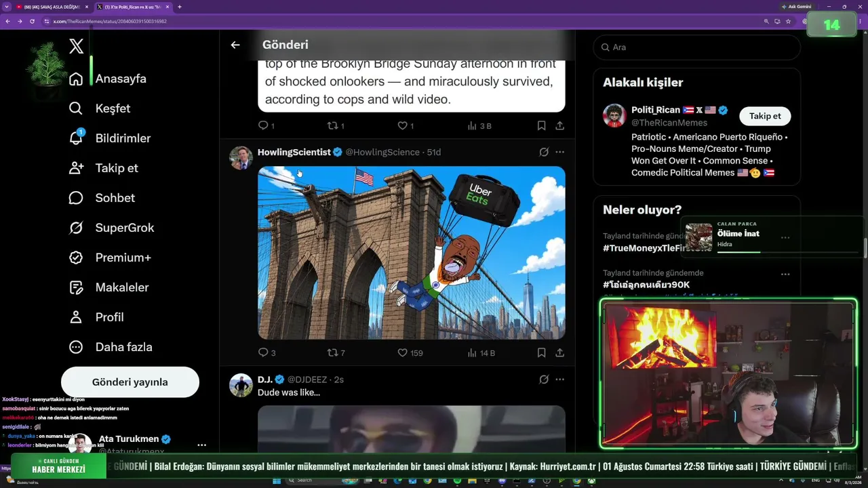Click Politi_Rican's avatar in Alakalı kişiler
This screenshot has width=868, height=488.
[x=614, y=115]
